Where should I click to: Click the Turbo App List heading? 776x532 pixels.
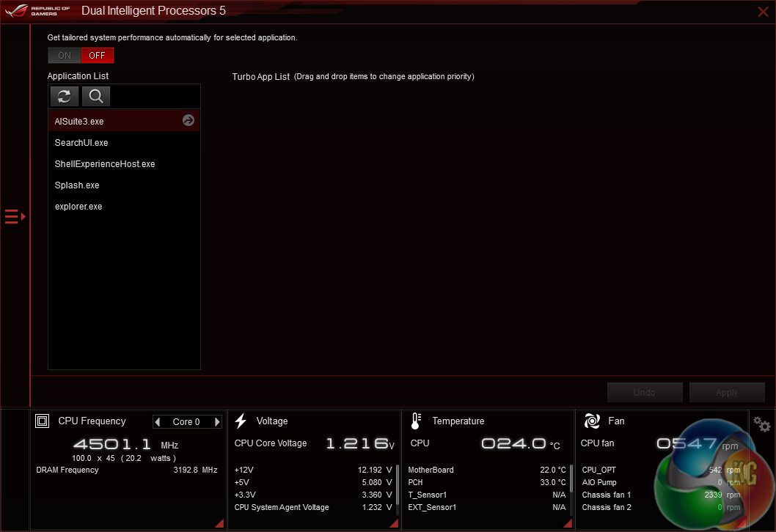[x=261, y=77]
